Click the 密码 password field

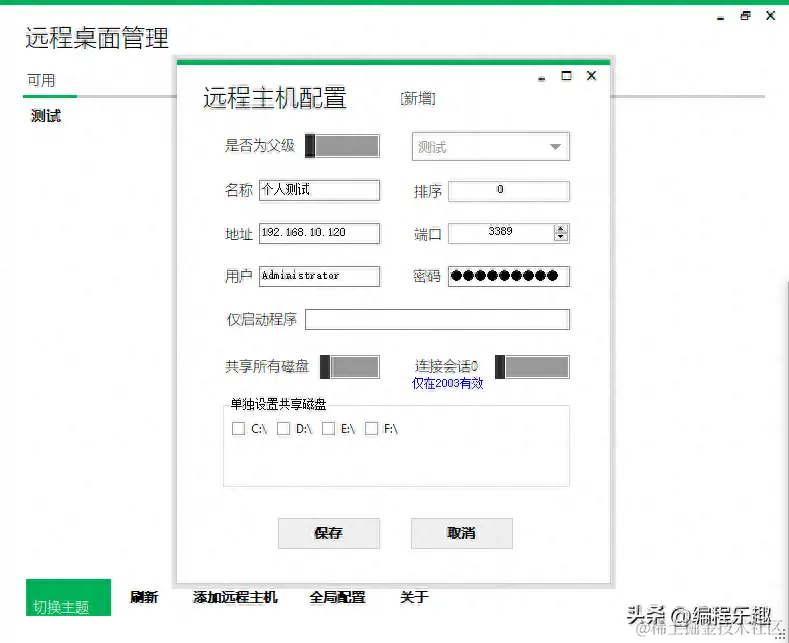pos(509,276)
